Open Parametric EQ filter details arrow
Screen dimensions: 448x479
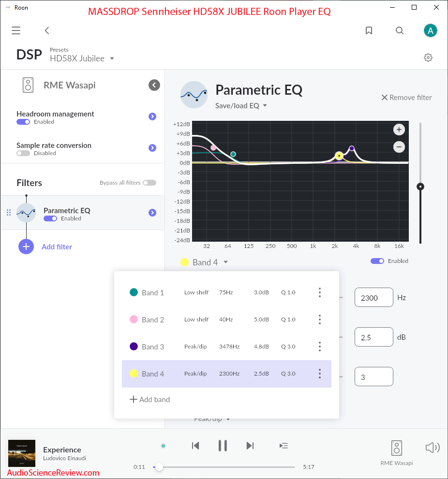pyautogui.click(x=152, y=213)
